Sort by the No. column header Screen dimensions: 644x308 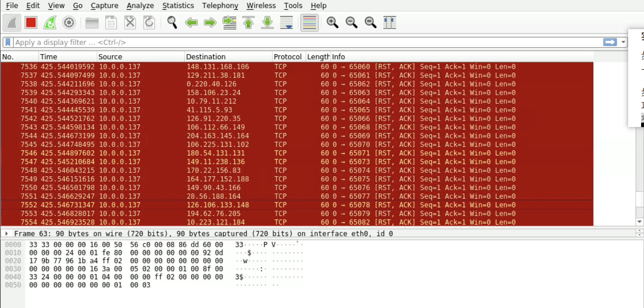(x=19, y=56)
